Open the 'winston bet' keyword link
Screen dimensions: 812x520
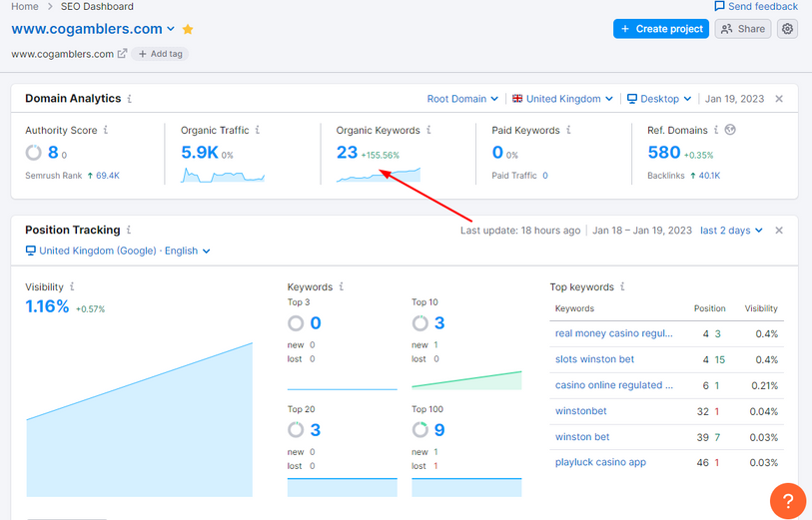coord(582,437)
